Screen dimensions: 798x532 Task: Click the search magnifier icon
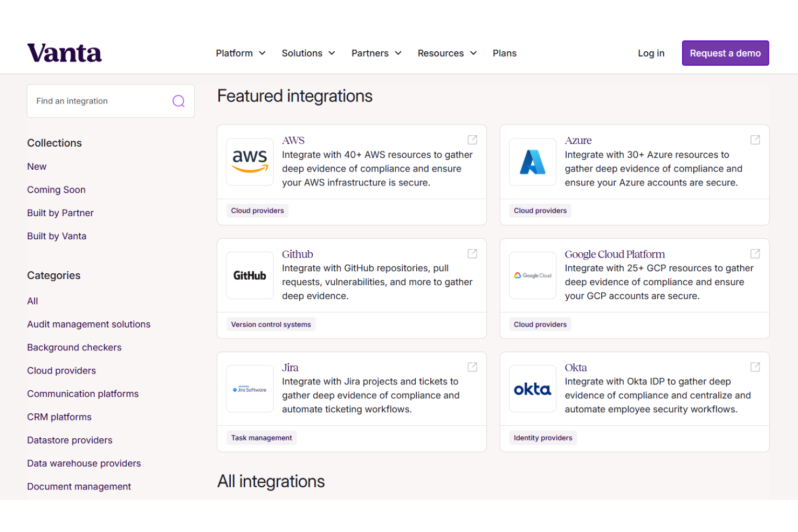click(178, 101)
